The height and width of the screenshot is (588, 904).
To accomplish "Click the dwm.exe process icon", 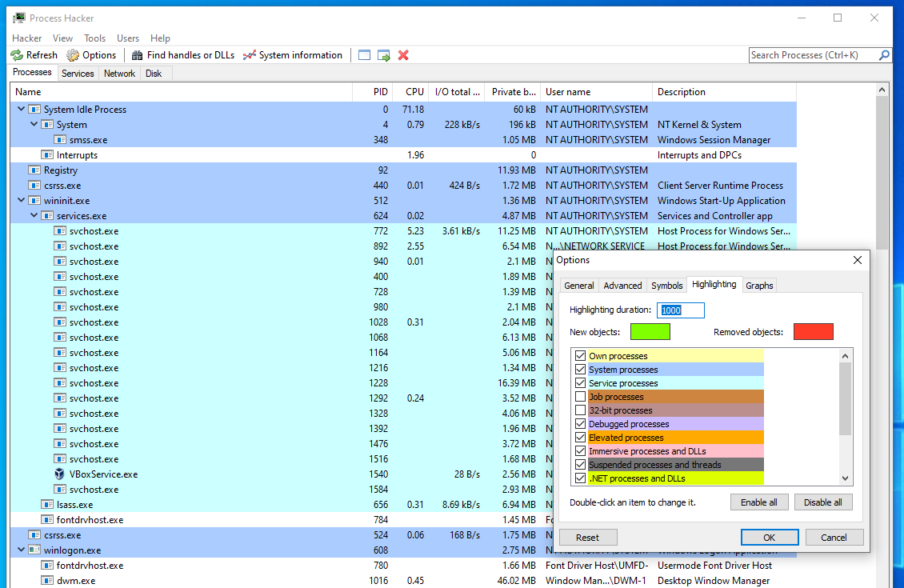I will point(47,581).
